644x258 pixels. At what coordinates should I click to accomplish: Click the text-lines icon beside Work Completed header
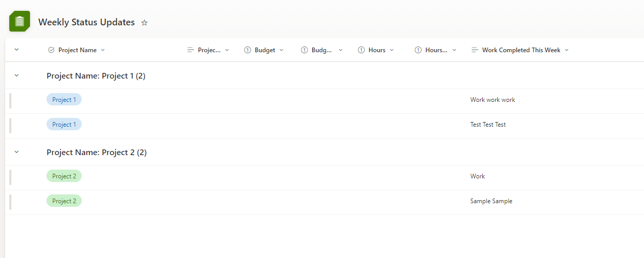tap(475, 50)
